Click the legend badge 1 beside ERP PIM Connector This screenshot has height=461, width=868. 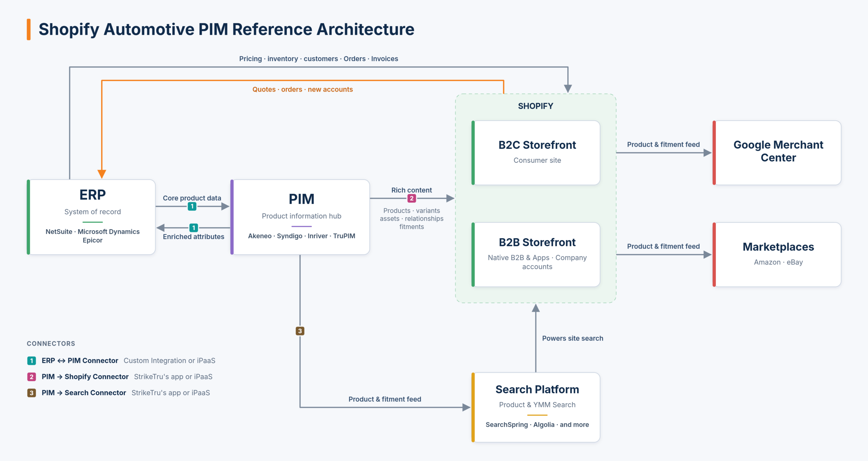[32, 361]
